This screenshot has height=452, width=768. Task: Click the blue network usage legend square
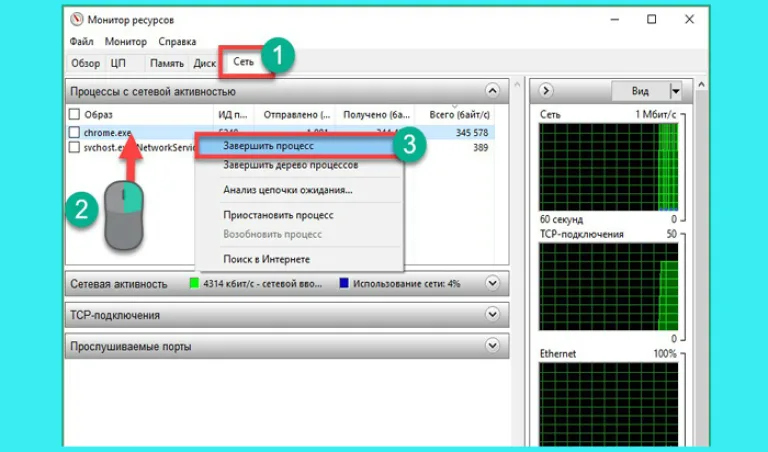tap(344, 283)
